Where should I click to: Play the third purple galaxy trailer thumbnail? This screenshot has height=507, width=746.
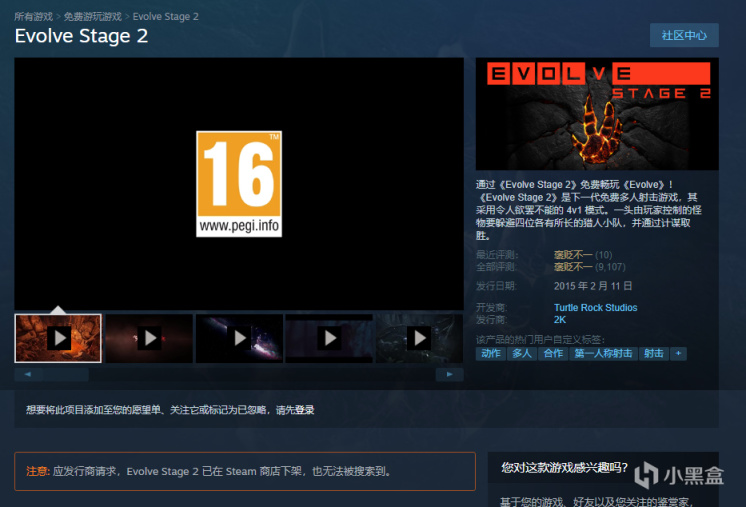(x=239, y=338)
